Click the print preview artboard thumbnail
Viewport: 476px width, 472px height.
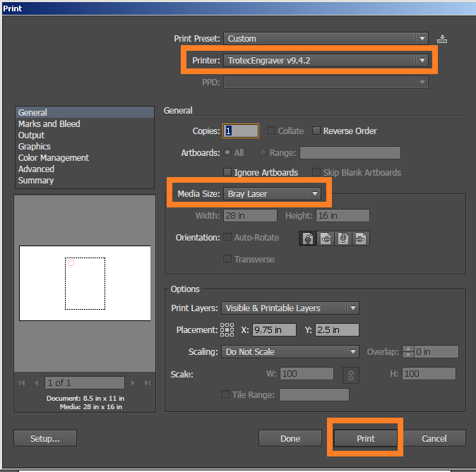[x=85, y=284]
